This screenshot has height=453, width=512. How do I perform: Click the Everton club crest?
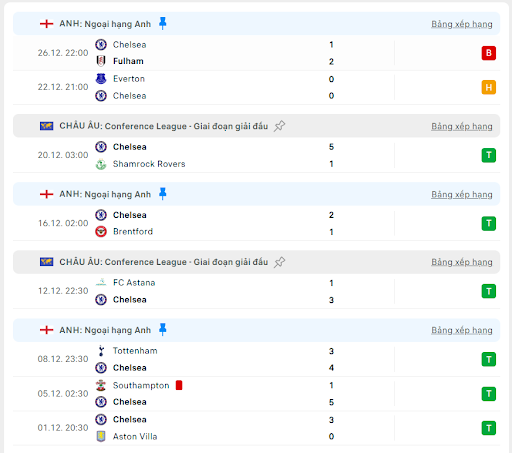(x=101, y=79)
